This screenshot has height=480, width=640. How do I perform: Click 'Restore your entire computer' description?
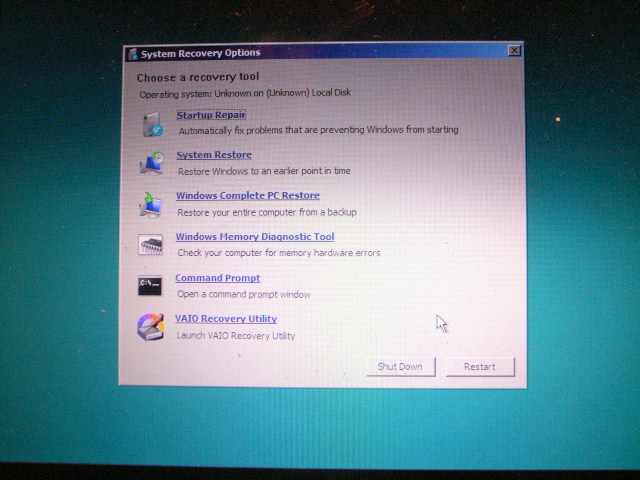(267, 212)
